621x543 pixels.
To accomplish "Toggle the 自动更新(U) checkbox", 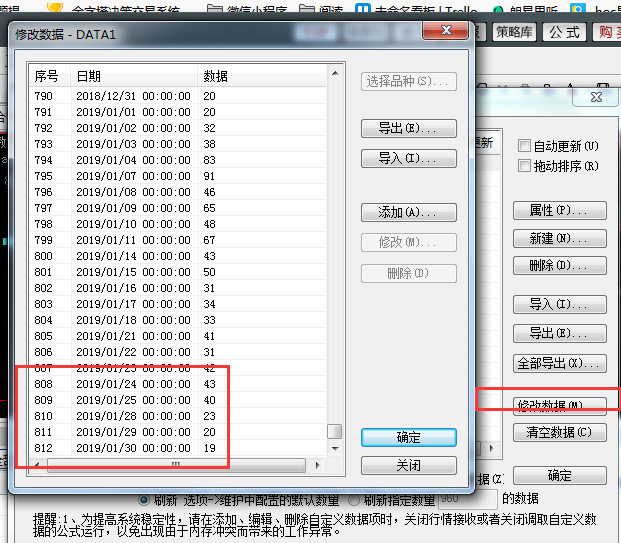I will tap(524, 146).
